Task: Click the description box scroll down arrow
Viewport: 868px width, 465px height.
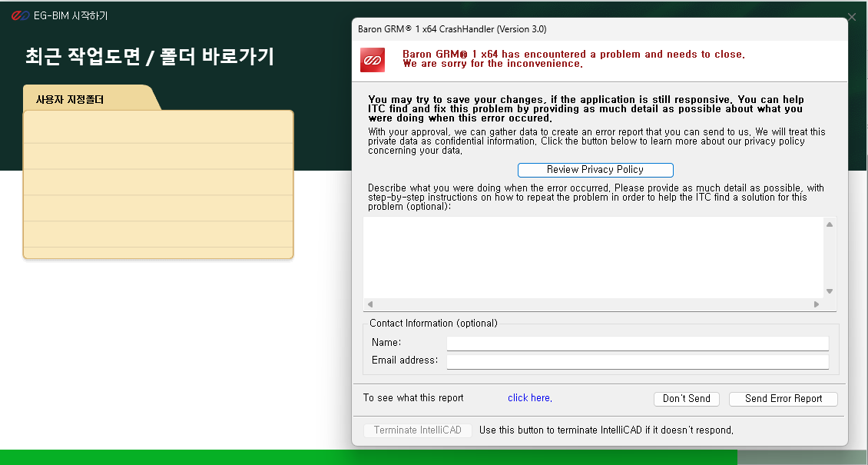Action: pyautogui.click(x=830, y=291)
